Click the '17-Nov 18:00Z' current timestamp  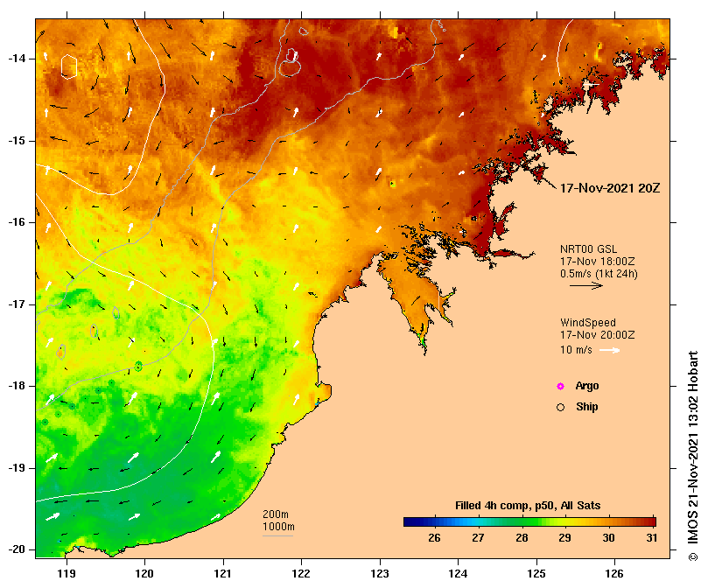pyautogui.click(x=598, y=262)
